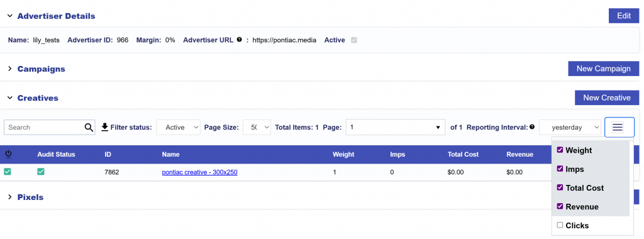
Task: Click the https://pontiac.media URL text
Action: coord(284,40)
